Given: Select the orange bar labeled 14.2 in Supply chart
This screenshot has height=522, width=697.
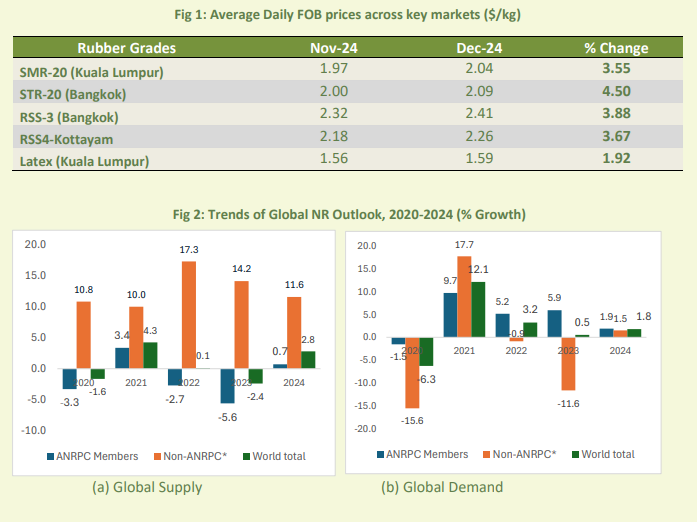Looking at the screenshot, I should coord(240,324).
